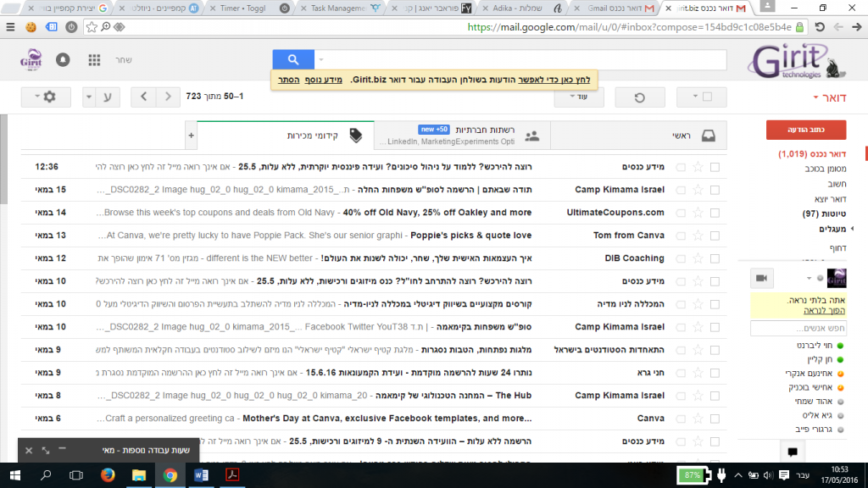
Task: Check the המכללה לניו מדיה email checkbox
Action: 715,304
